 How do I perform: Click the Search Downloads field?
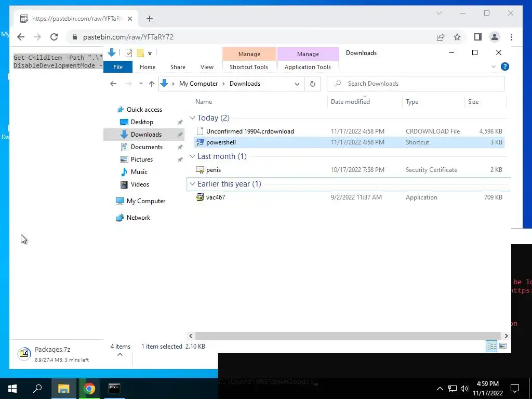416,84
